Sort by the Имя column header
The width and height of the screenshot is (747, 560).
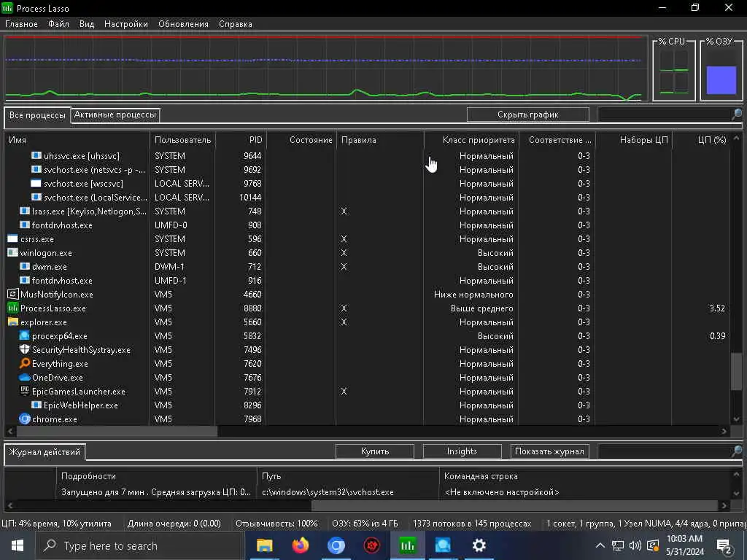pos(77,139)
